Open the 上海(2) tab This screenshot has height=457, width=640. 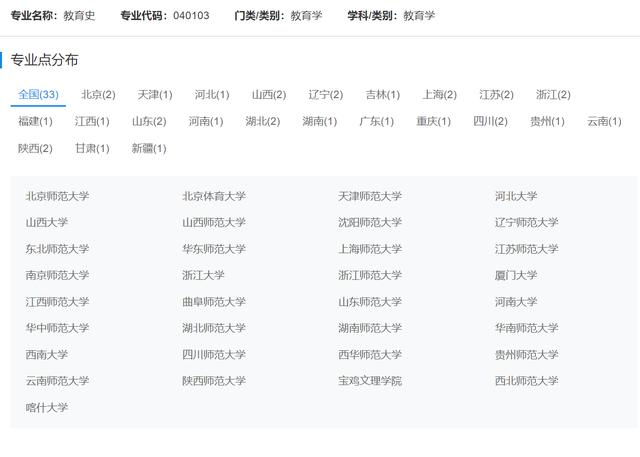click(x=440, y=95)
